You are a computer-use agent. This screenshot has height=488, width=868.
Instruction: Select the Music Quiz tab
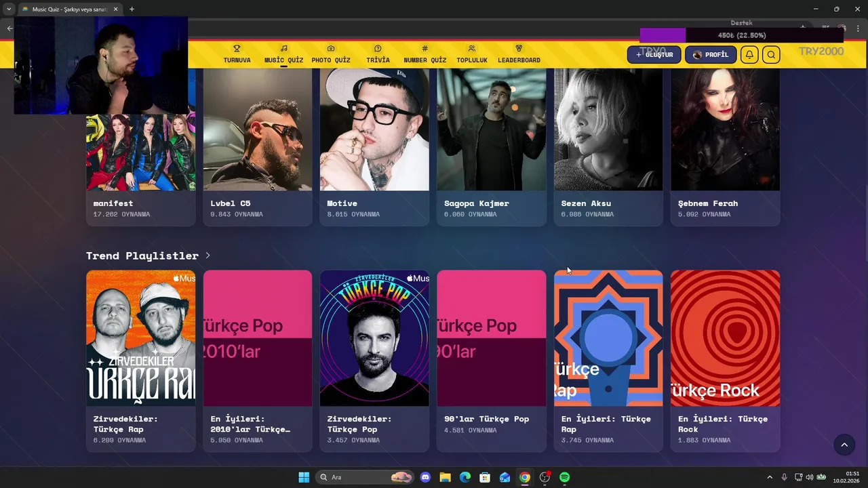click(283, 54)
